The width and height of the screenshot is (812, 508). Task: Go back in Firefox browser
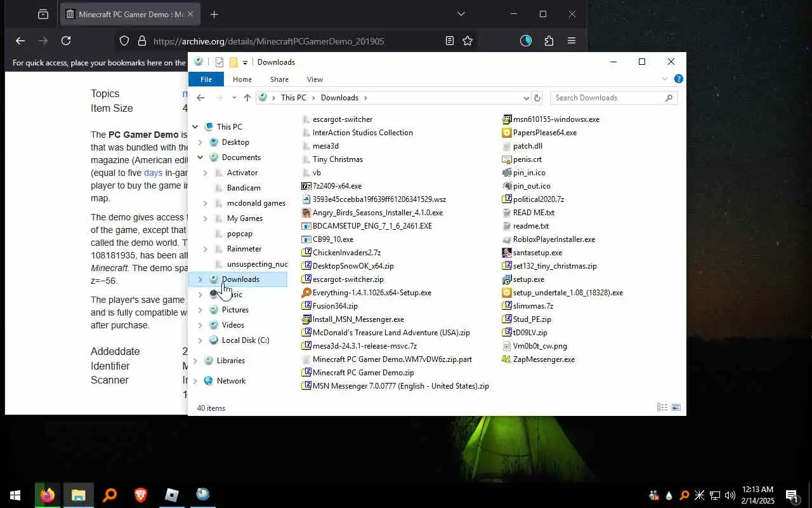(x=20, y=41)
